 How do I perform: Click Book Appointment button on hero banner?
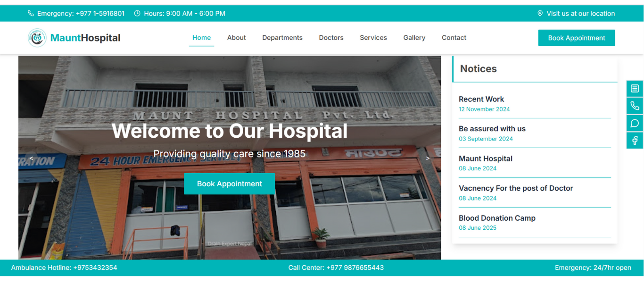[230, 184]
